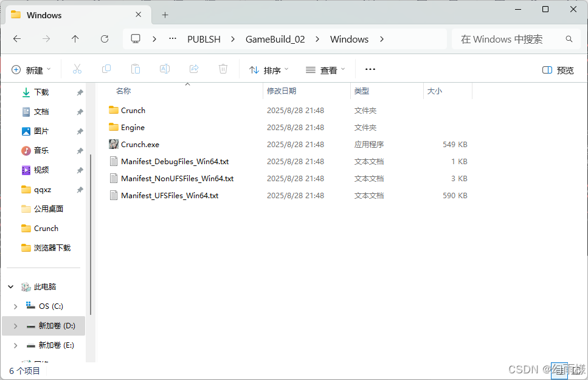Screen dimensions: 588x380
Task: Expand chevron after GameBuild_02 breadcrumb
Action: pos(317,39)
